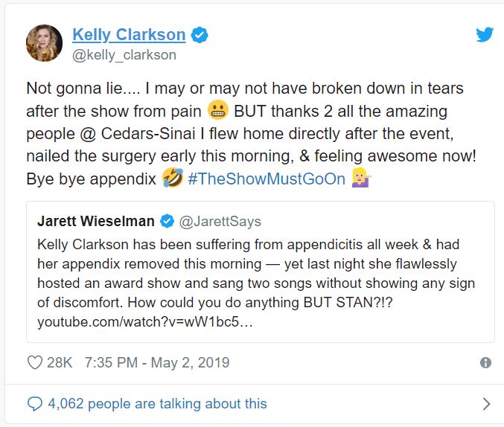Open the #TheShowMustGoOn hashtag
The image size is (504, 427).
[267, 179]
